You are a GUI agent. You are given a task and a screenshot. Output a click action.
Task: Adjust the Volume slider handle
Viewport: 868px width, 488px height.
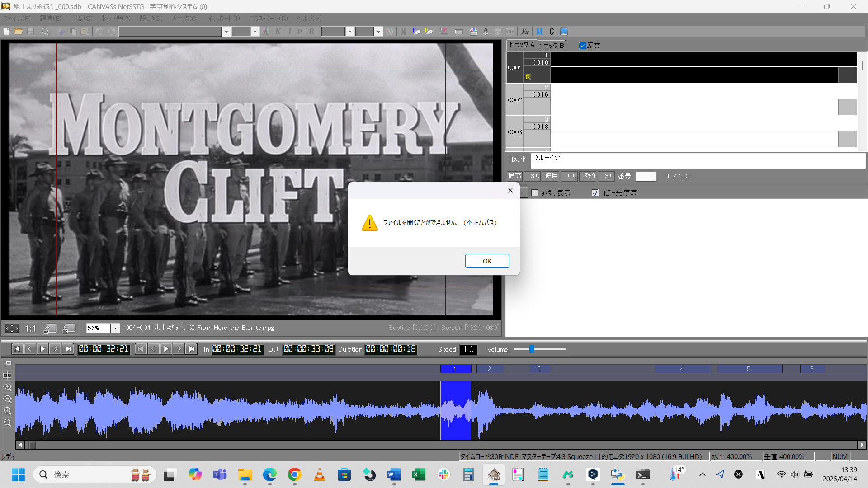click(532, 349)
